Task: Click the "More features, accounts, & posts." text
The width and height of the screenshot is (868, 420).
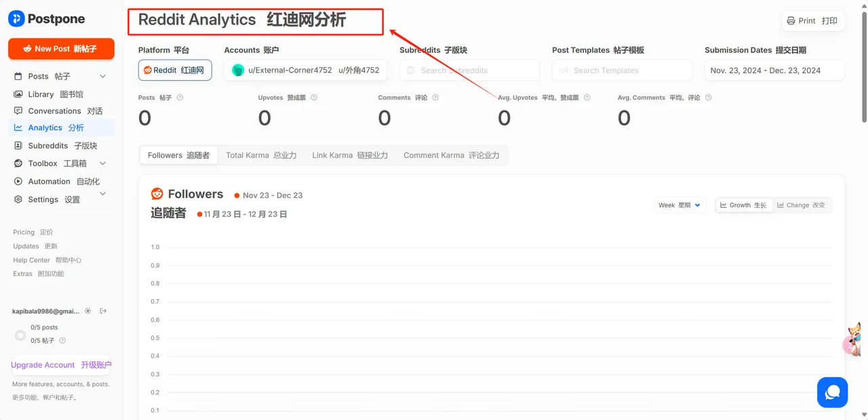Action: click(60, 385)
